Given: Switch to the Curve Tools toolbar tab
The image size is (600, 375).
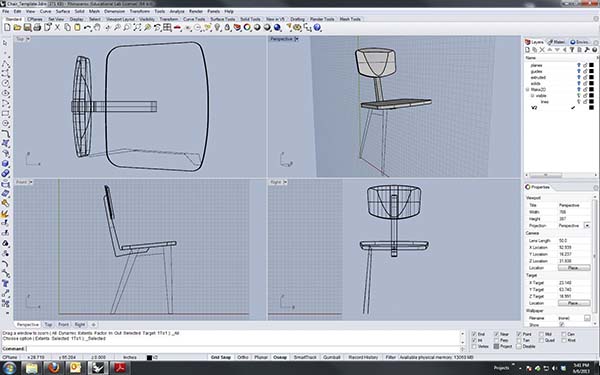Looking at the screenshot, I should (x=194, y=19).
